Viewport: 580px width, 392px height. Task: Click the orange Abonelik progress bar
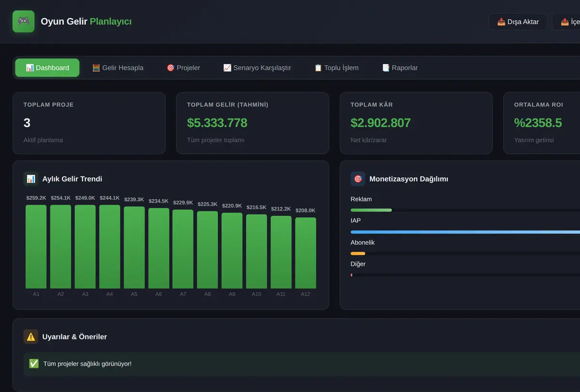click(x=358, y=254)
